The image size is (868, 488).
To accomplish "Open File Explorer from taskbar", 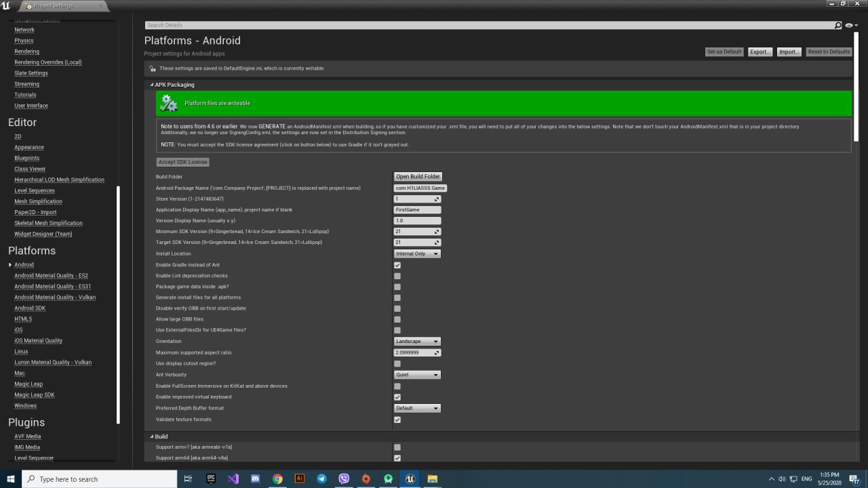I will [433, 479].
